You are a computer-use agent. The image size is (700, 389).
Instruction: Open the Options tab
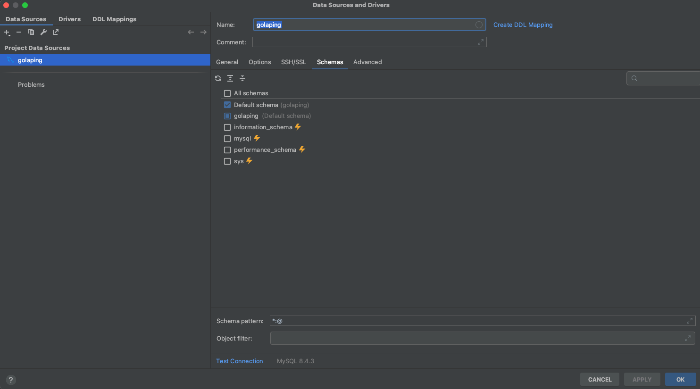point(260,62)
